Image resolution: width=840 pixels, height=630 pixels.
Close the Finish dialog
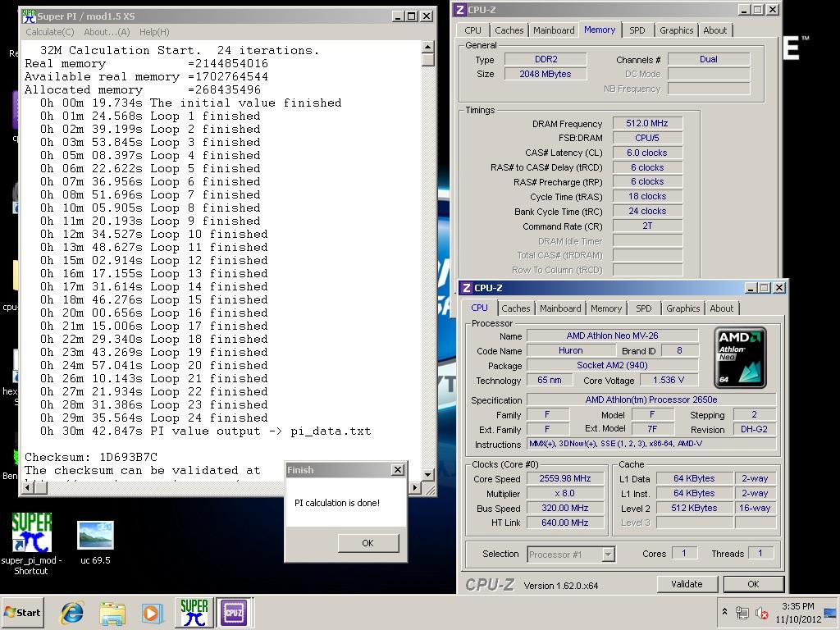pos(398,470)
